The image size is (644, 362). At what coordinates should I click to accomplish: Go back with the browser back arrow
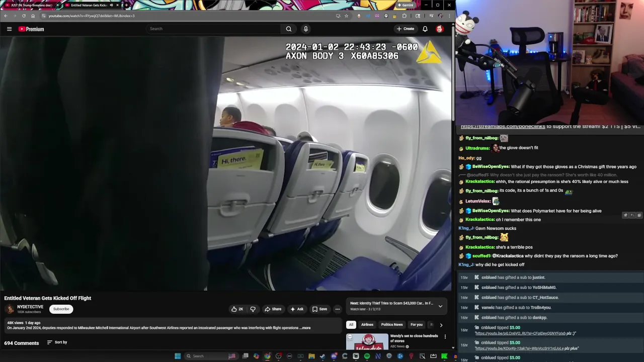(6, 16)
